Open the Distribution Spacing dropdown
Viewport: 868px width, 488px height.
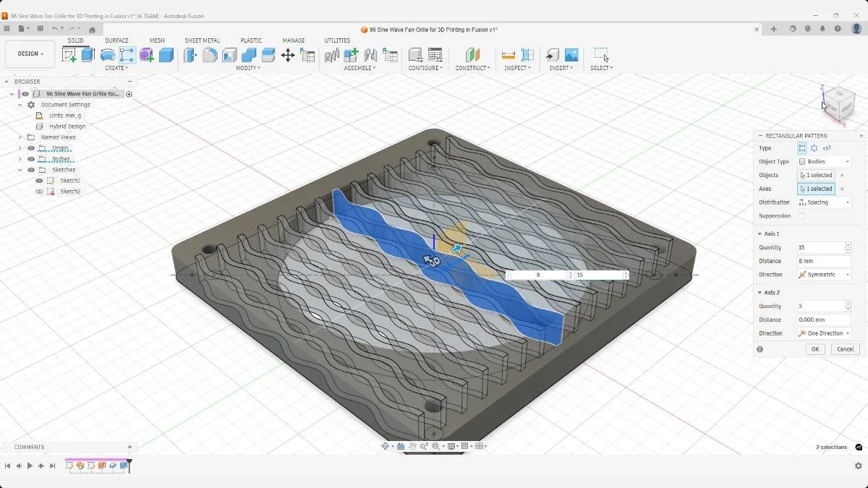pyautogui.click(x=824, y=202)
